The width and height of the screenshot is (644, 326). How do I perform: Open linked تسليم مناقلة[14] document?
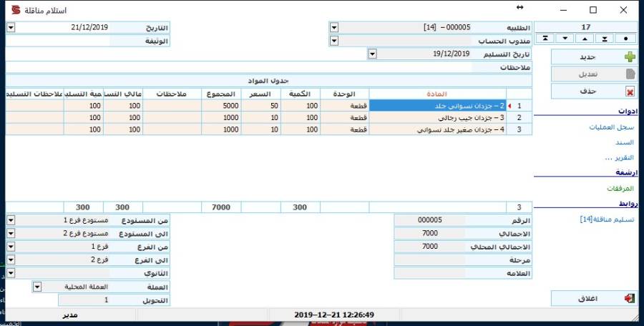tap(607, 219)
